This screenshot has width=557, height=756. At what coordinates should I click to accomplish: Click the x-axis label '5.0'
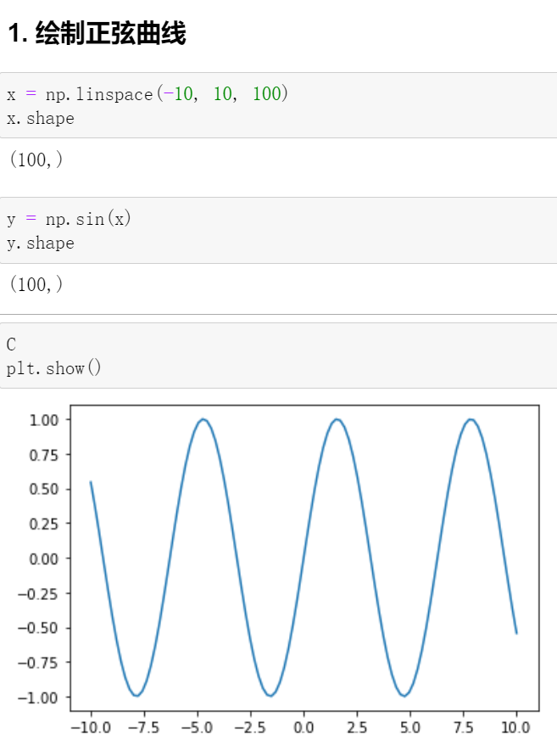tap(410, 727)
